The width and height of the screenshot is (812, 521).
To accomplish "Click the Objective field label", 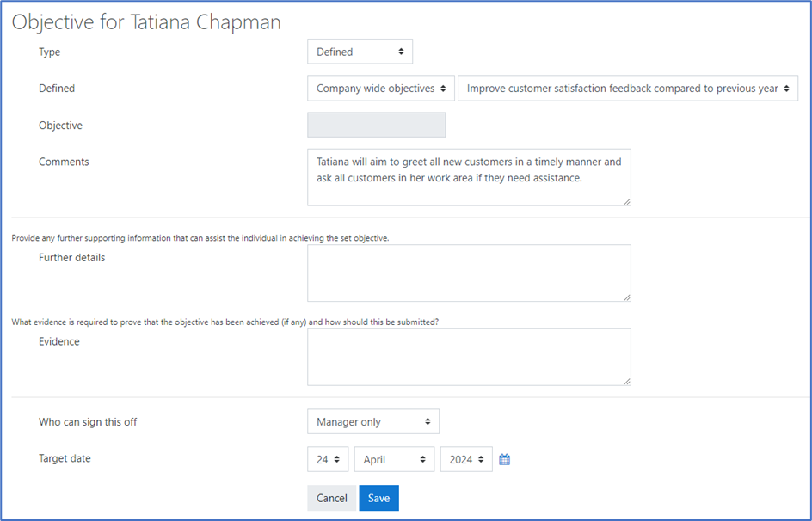I will [x=60, y=126].
